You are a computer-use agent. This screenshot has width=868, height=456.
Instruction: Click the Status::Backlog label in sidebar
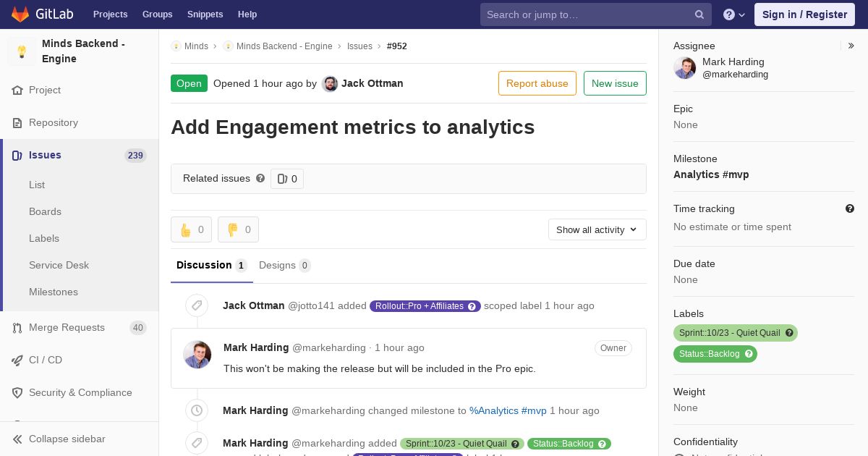pyautogui.click(x=710, y=354)
